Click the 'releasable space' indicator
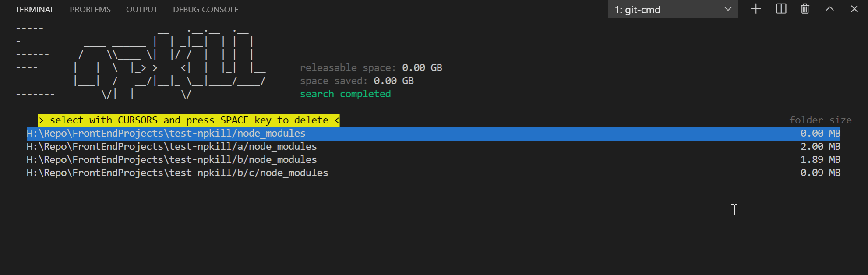The image size is (868, 275). [370, 67]
